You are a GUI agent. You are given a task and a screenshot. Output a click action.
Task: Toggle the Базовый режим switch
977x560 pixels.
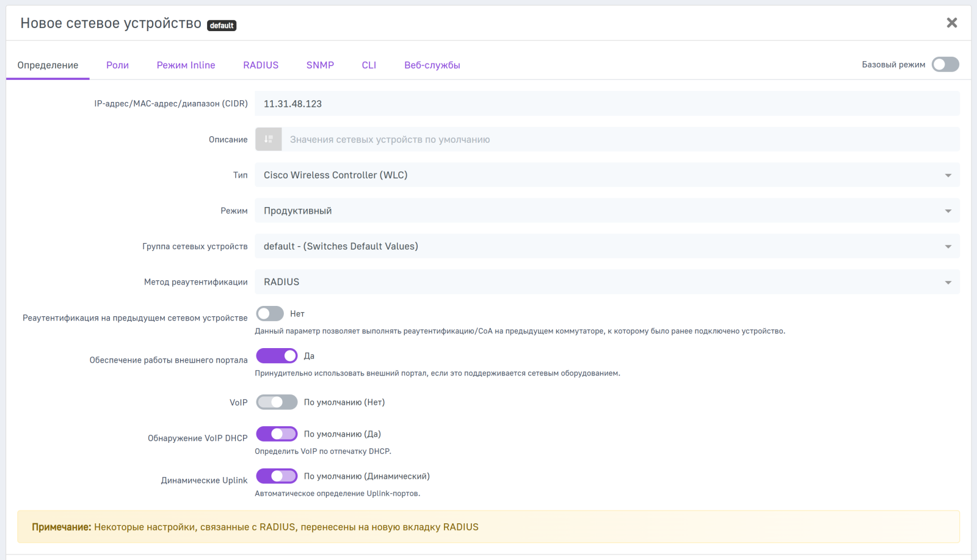945,65
